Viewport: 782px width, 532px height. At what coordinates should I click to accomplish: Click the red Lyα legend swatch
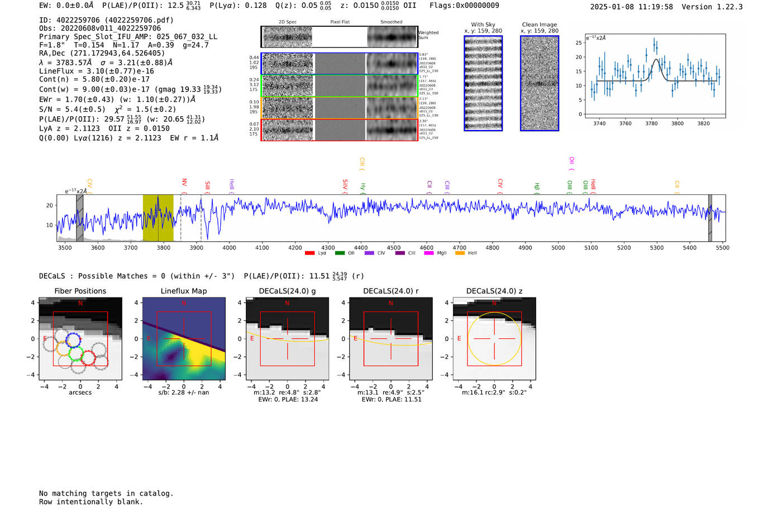[309, 253]
